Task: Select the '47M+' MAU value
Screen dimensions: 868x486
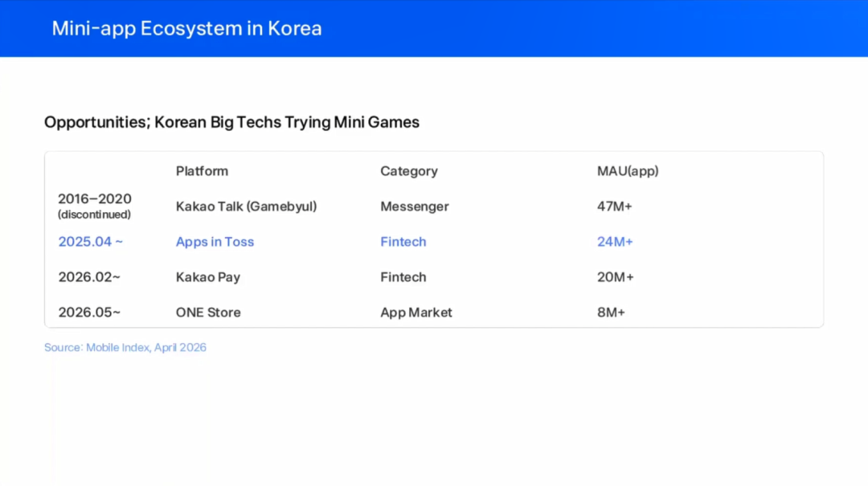Action: (614, 206)
